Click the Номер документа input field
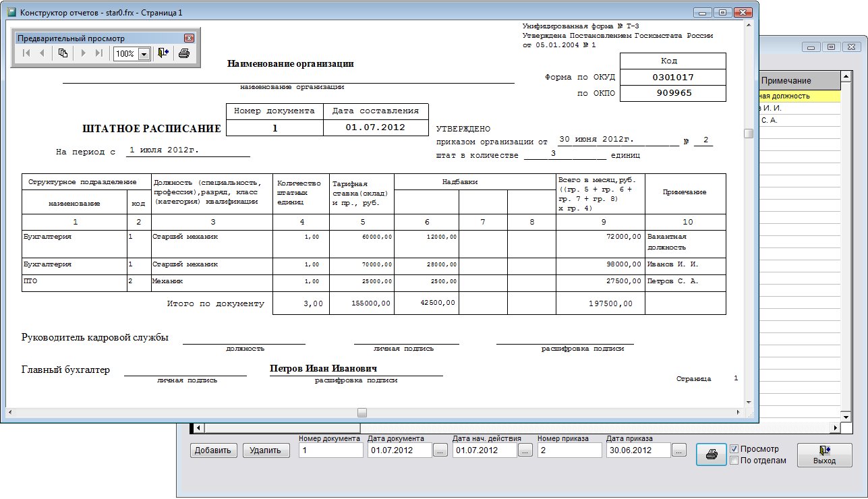Screen dimensions: 868x499 330,450
